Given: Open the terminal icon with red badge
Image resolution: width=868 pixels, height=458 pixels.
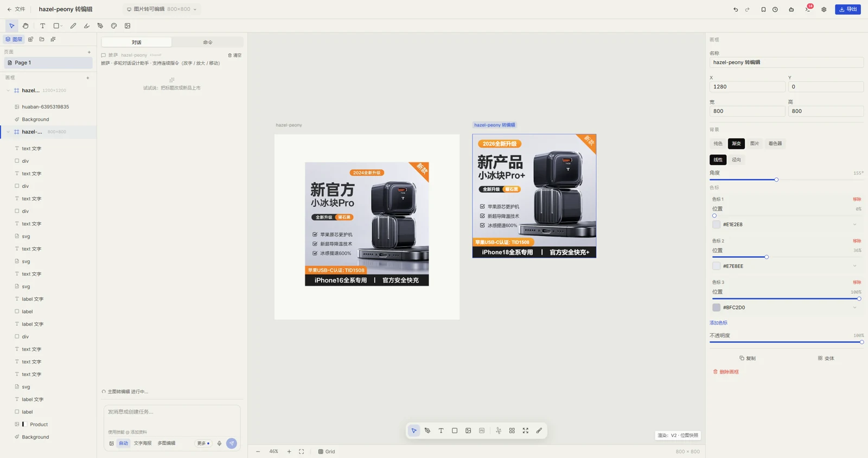Looking at the screenshot, I should click(x=808, y=9).
